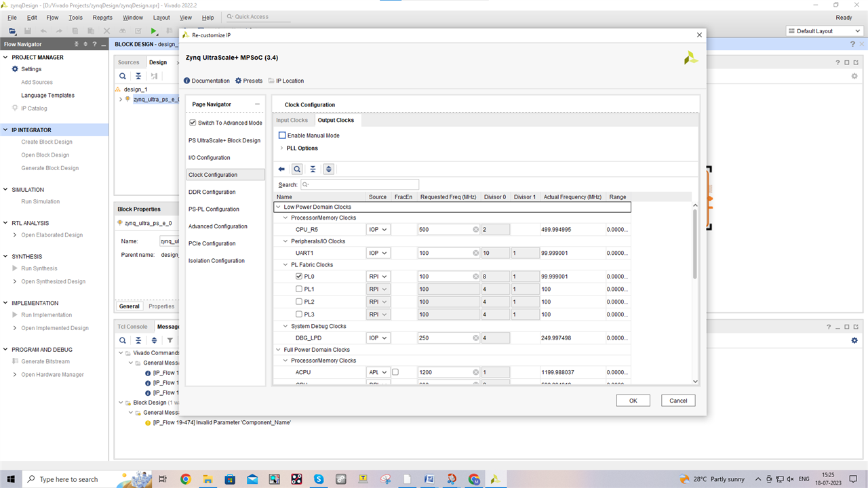This screenshot has width=868, height=488.
Task: Open the DBG_LPD source dropdown
Action: (378, 338)
